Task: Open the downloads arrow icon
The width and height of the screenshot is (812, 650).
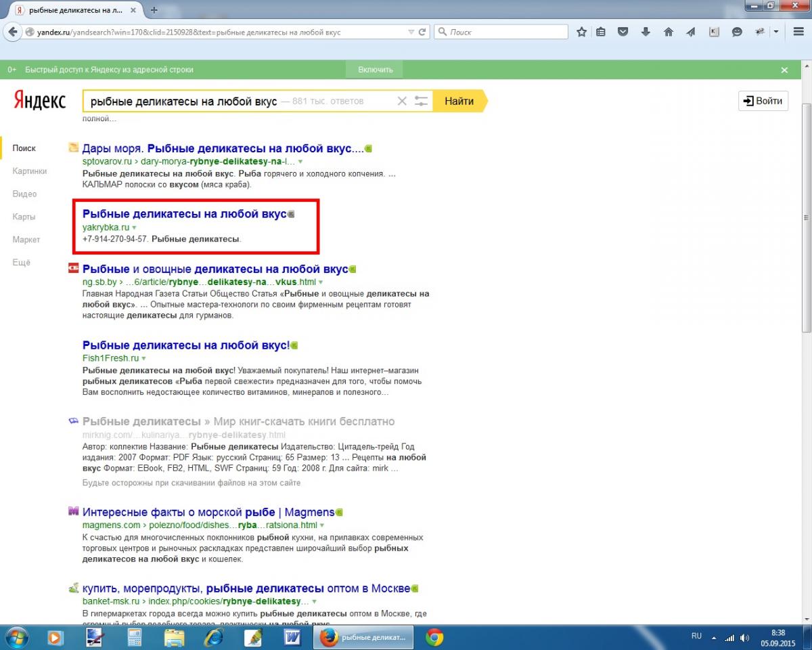Action: pos(646,32)
